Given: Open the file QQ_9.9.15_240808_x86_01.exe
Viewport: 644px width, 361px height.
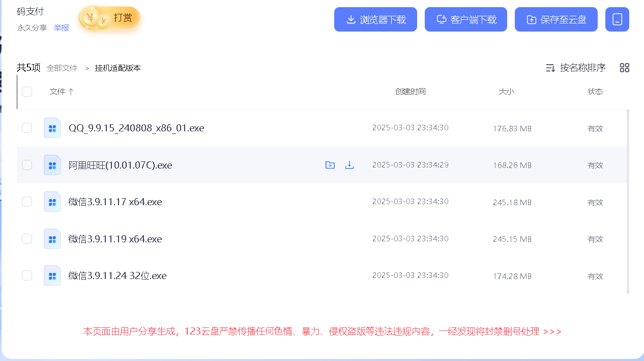Looking at the screenshot, I should 136,128.
